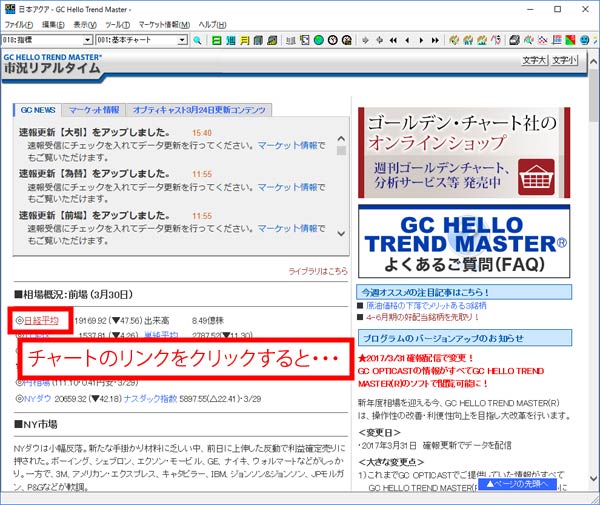Click the 文字小 button
Viewport: 600px width, 505px height.
tap(564, 60)
